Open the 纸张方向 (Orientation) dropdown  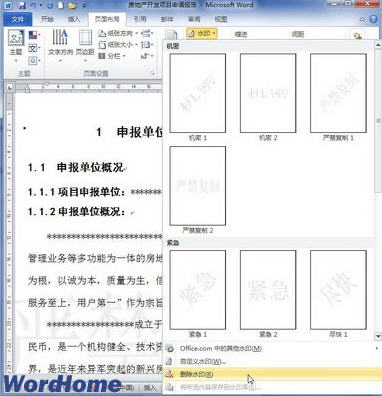[118, 33]
